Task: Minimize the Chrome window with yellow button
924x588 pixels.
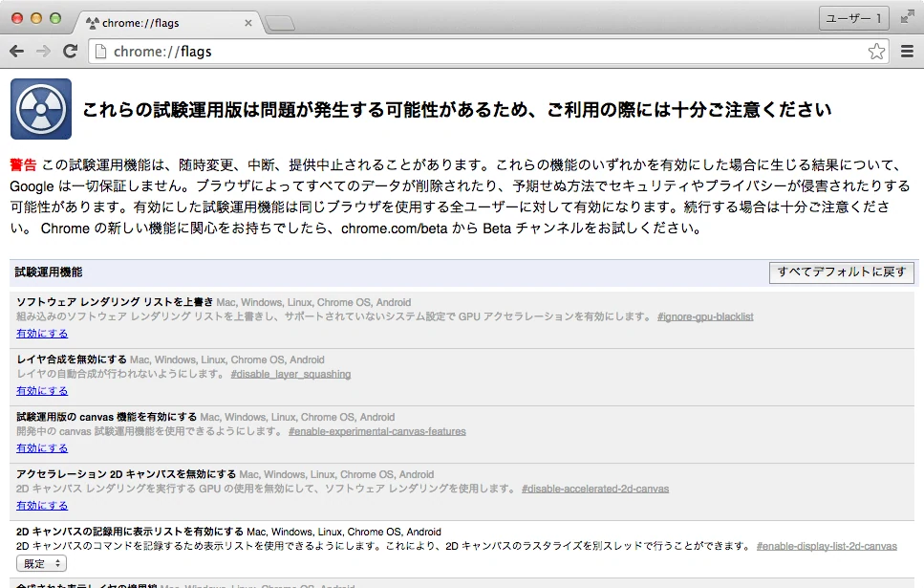Action: 36,18
